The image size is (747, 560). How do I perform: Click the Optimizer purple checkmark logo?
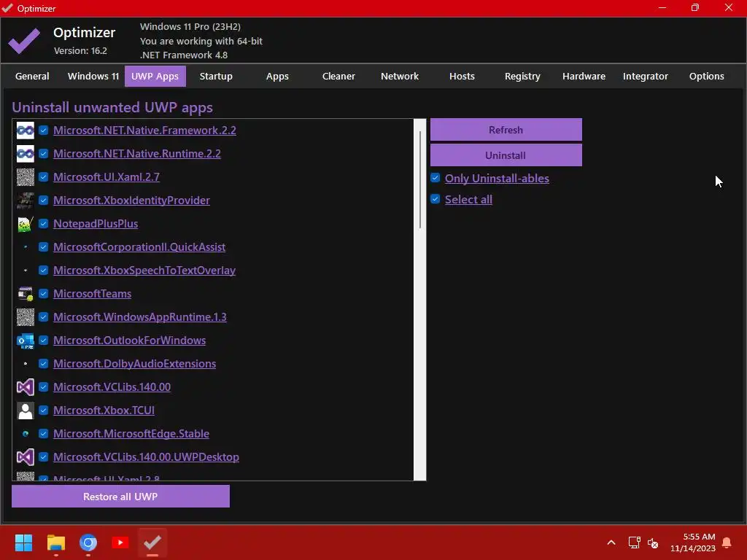[x=24, y=41]
